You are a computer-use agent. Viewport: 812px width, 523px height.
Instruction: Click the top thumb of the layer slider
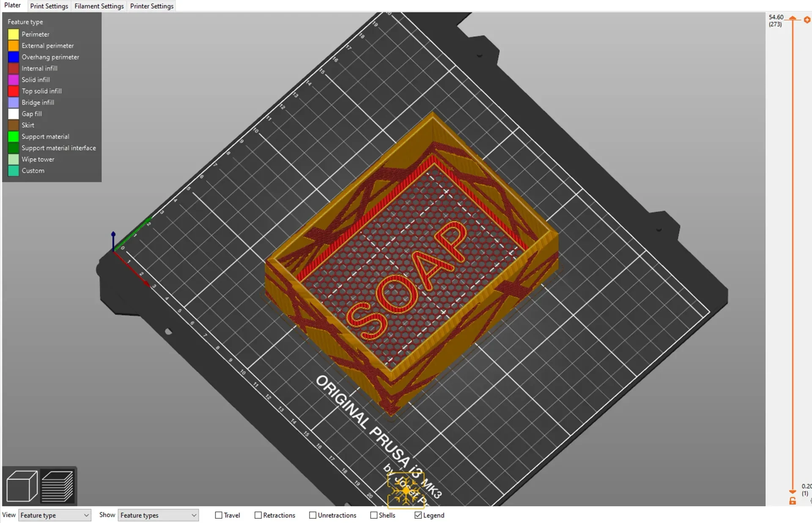(793, 19)
